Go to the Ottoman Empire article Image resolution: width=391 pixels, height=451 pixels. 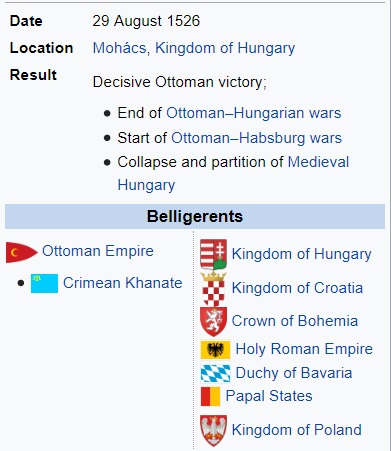(98, 251)
